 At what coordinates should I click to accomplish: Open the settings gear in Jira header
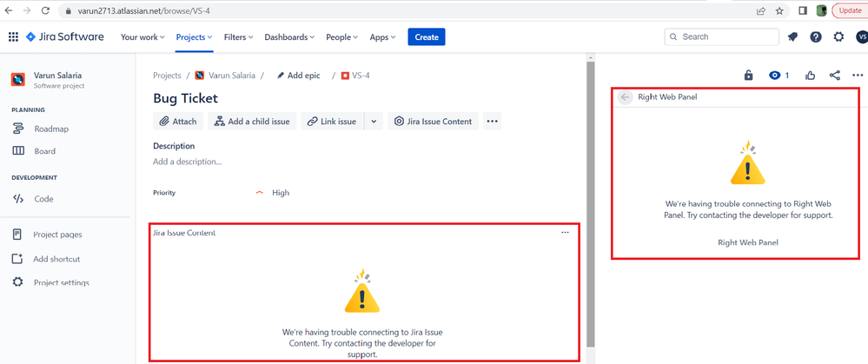(x=838, y=37)
